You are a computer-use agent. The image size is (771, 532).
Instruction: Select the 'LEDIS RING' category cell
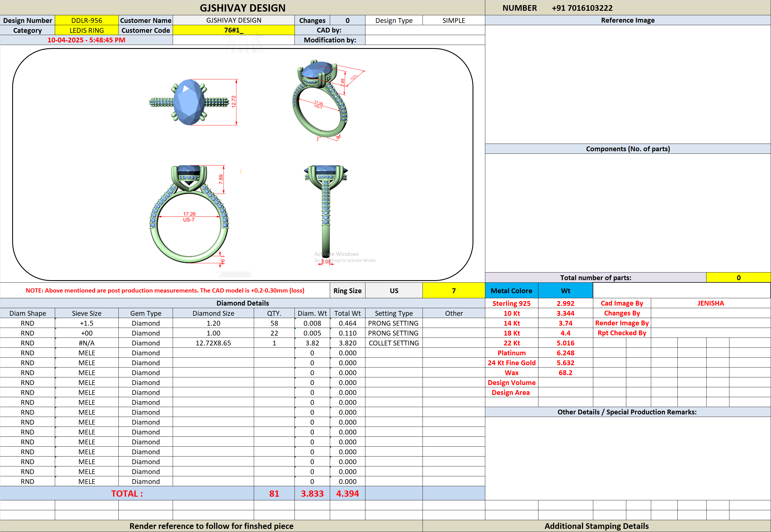tap(87, 30)
